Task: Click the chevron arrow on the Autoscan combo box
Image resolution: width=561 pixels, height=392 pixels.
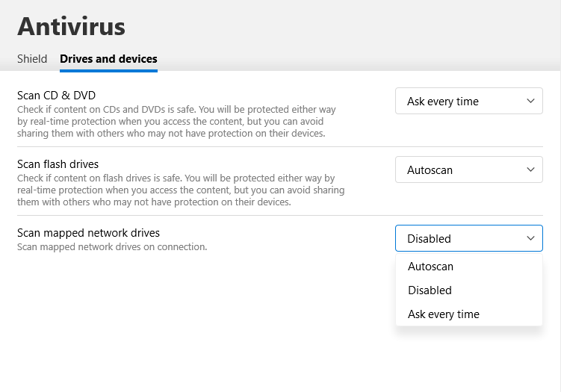Action: [530, 169]
